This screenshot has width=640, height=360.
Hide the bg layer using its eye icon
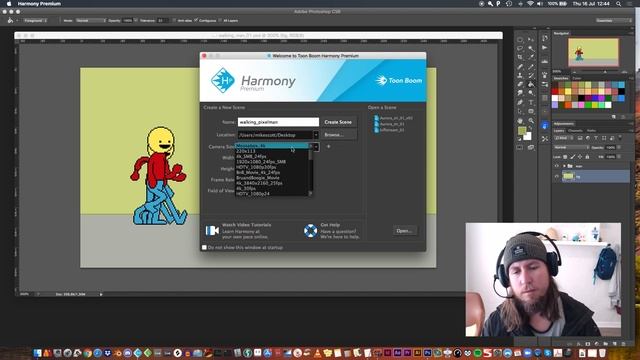tap(556, 176)
